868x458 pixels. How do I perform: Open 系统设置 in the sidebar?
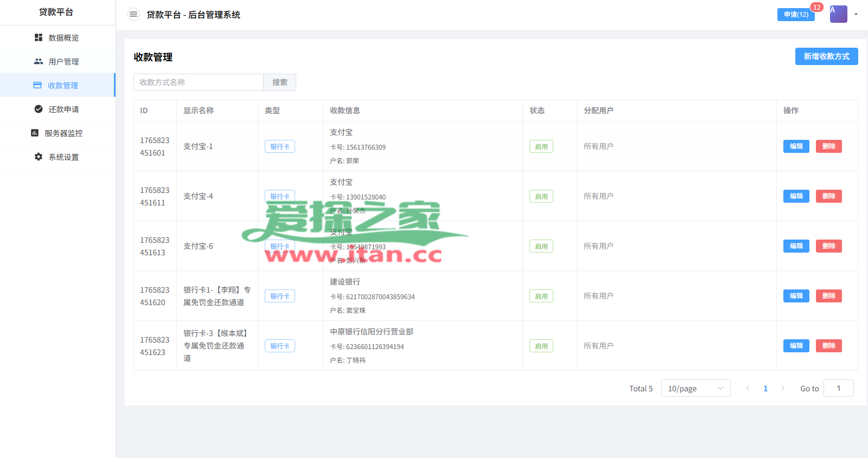pos(63,157)
